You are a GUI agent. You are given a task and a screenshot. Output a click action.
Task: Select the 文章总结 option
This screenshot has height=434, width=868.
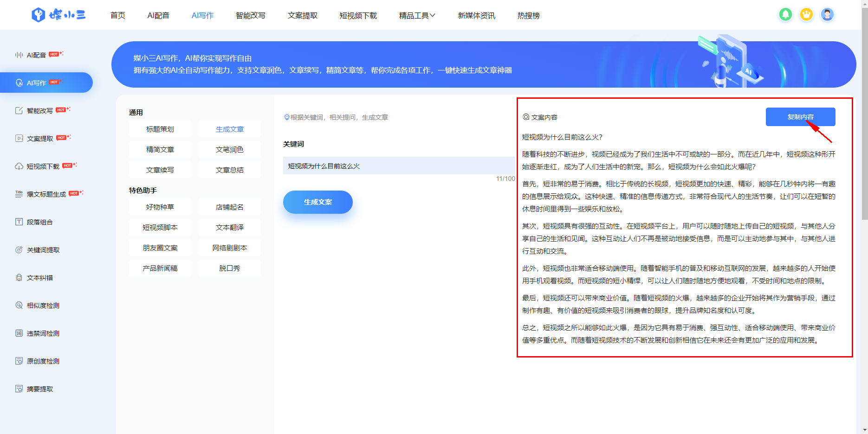click(230, 170)
